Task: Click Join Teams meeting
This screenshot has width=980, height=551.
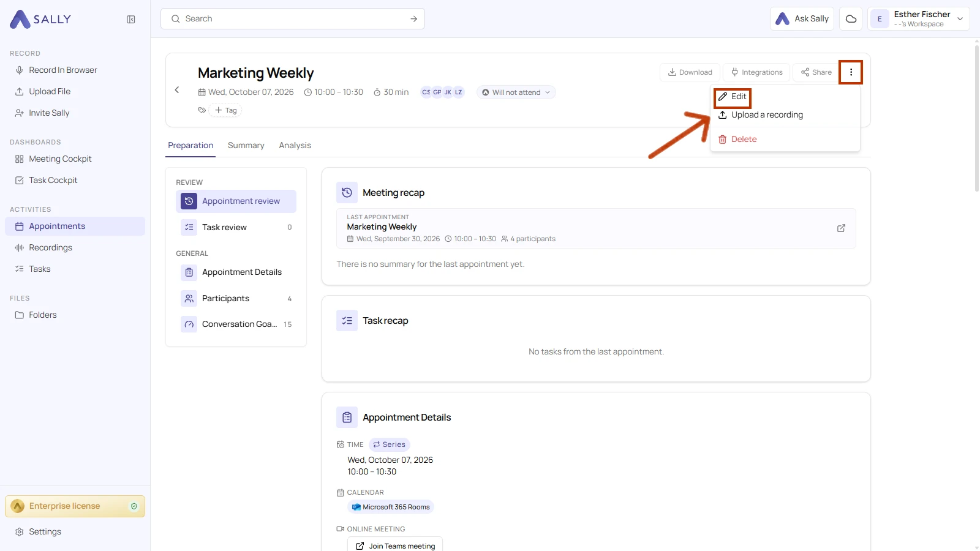Action: coord(395,545)
